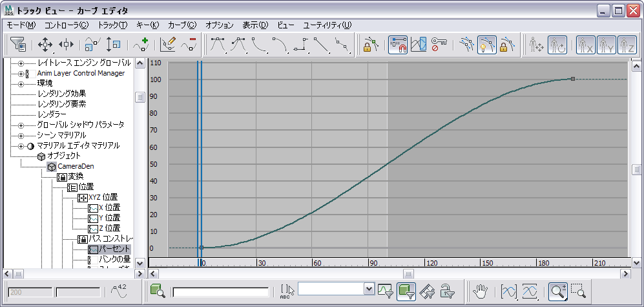Set tangents to Step
Image resolution: width=644 pixels, height=307 pixels.
[302, 45]
